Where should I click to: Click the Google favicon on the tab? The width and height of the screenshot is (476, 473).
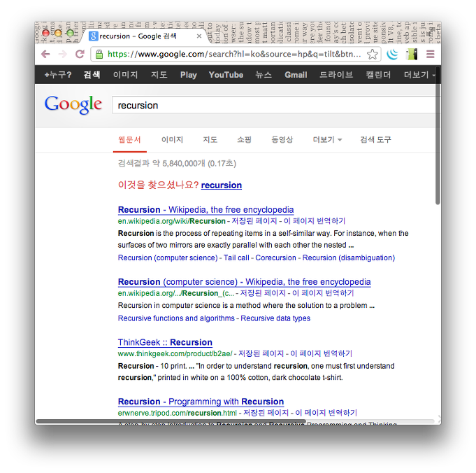click(93, 36)
